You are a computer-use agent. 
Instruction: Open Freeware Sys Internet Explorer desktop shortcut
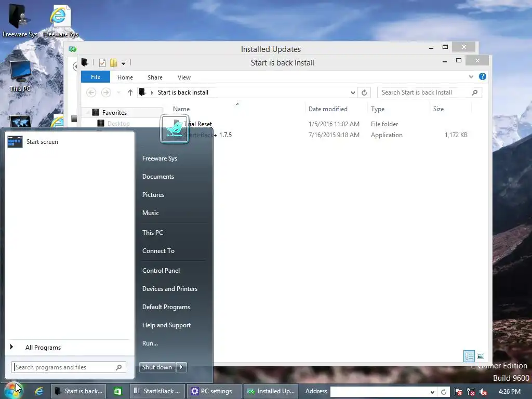click(x=60, y=20)
